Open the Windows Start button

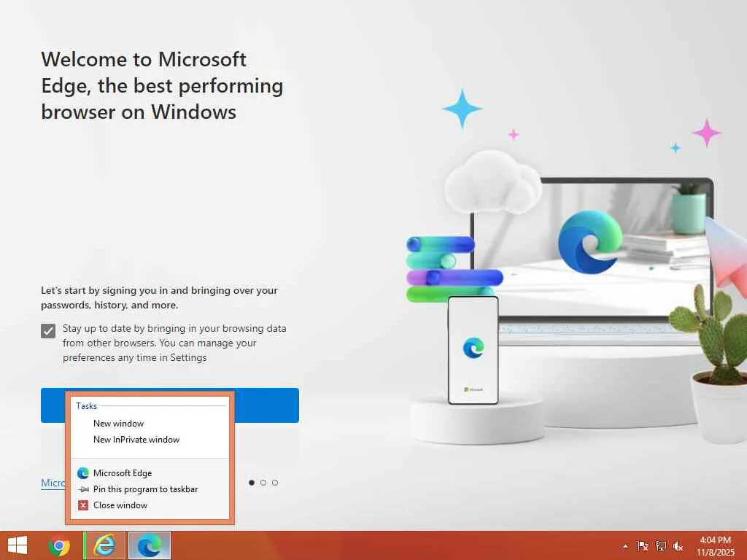coord(18,545)
